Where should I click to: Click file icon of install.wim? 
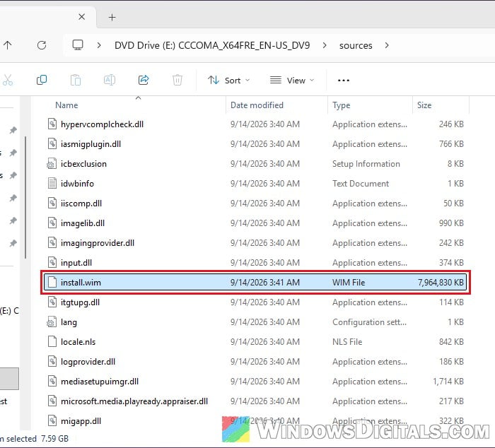52,283
